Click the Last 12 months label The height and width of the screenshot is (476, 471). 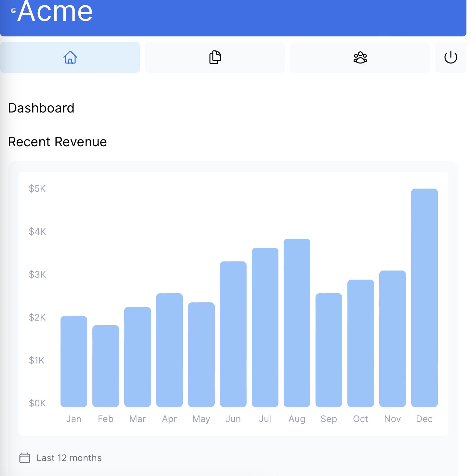tap(69, 458)
